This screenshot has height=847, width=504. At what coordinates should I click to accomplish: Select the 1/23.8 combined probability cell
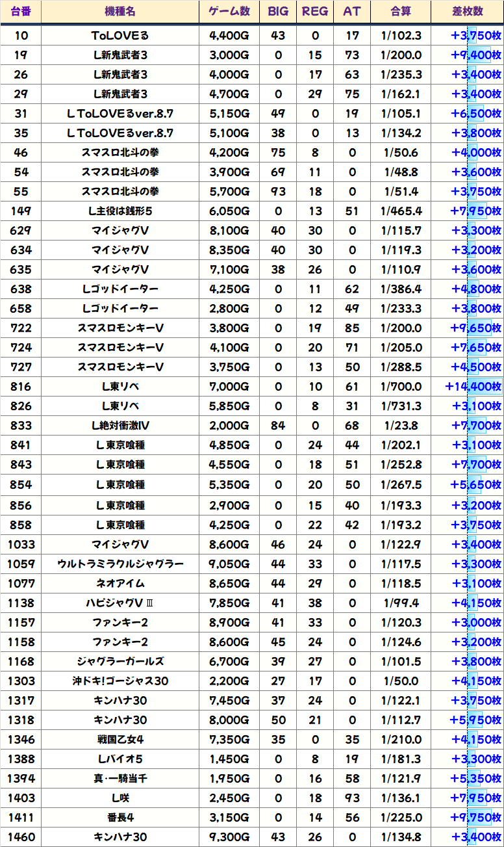pyautogui.click(x=401, y=426)
